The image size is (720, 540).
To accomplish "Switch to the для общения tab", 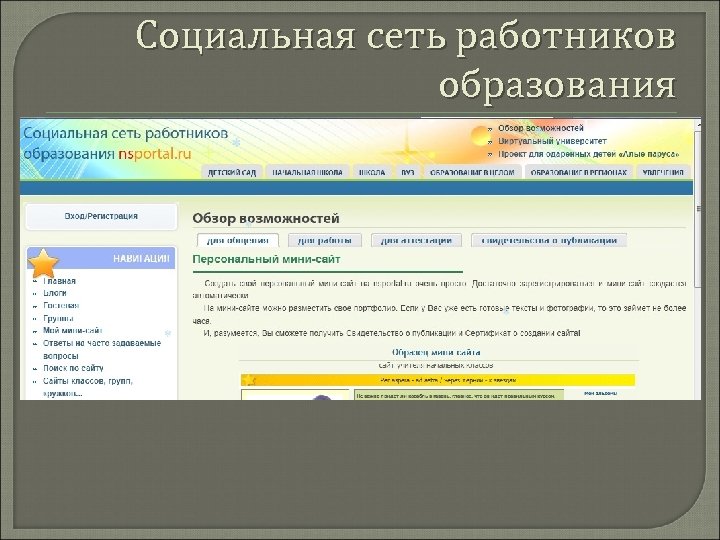I will coord(238,240).
